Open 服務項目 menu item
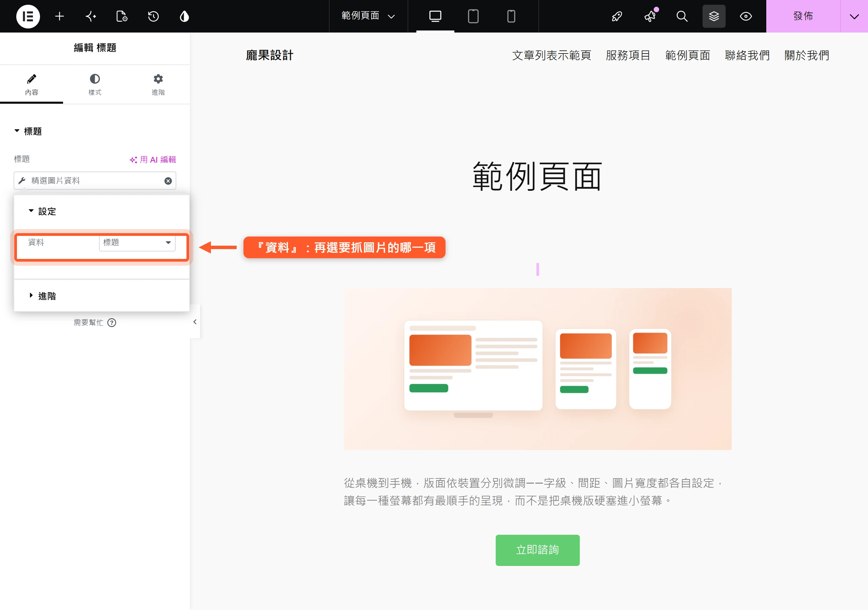Viewport: 868px width, 610px height. tap(628, 56)
